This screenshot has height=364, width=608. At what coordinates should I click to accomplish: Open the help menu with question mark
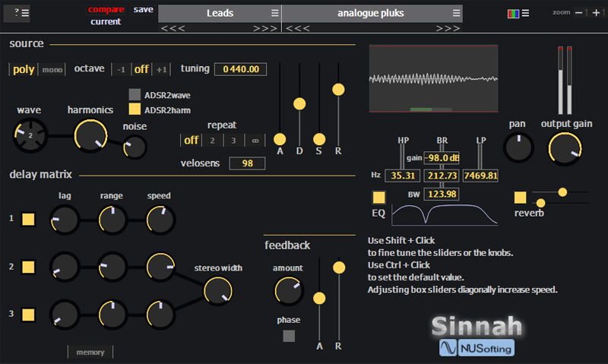pyautogui.click(x=17, y=11)
